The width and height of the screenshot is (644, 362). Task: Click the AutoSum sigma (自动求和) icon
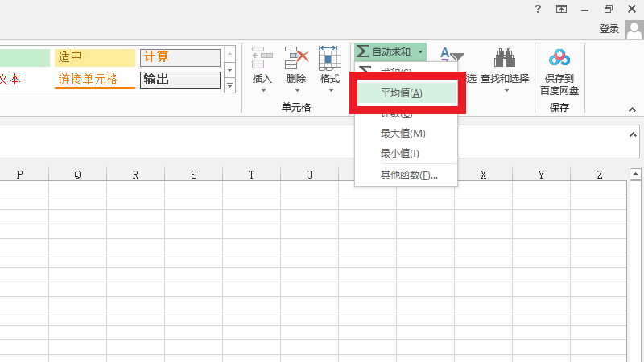[364, 51]
